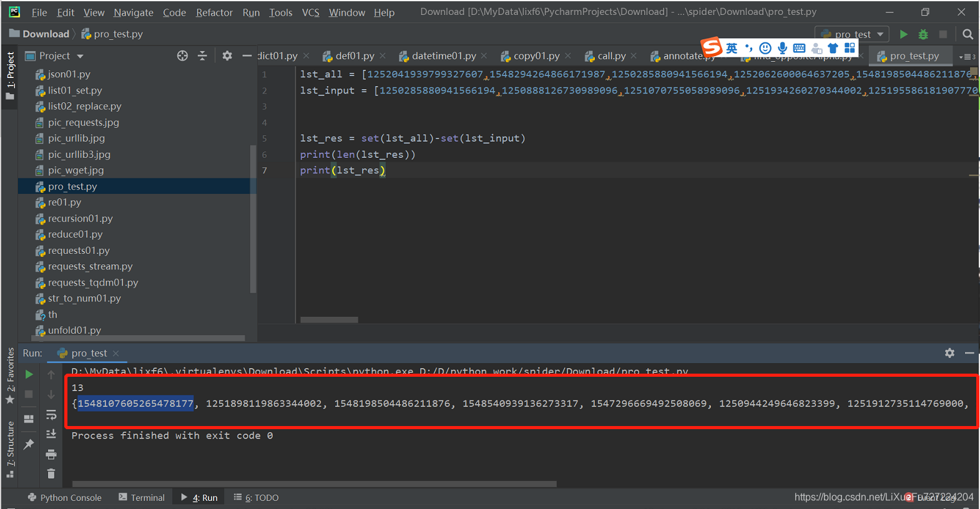Select recursion01.py in project tree
The image size is (980, 509).
point(80,219)
